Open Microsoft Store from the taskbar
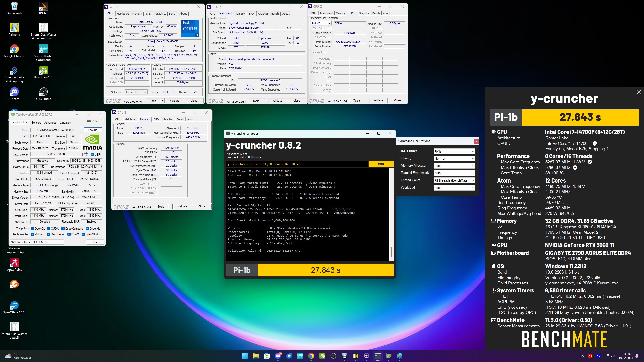Image resolution: width=644 pixels, height=362 pixels. coord(267,356)
